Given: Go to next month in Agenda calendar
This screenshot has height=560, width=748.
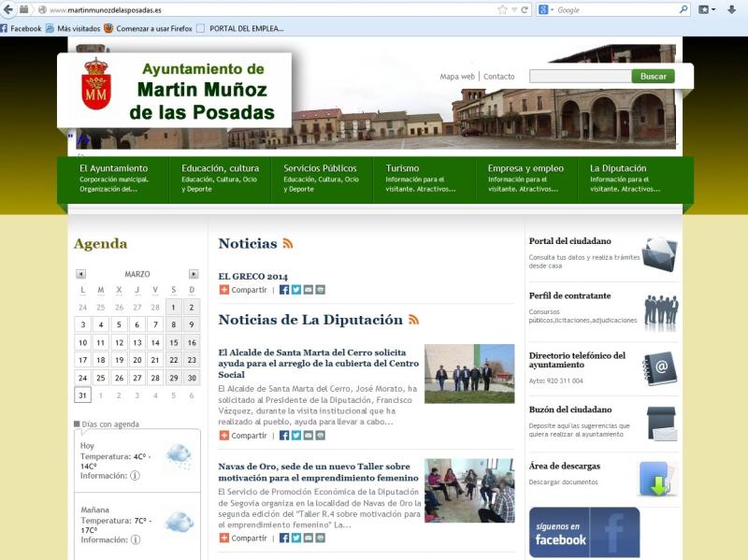Looking at the screenshot, I should 194,274.
